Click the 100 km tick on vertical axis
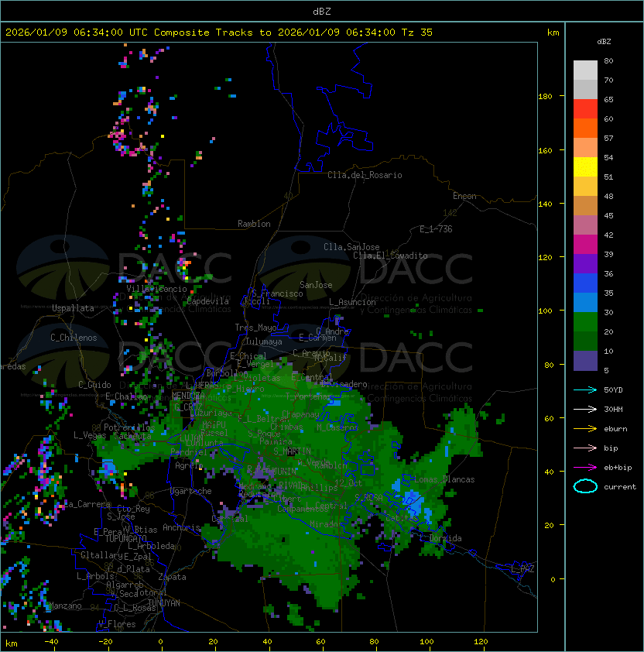644x652 pixels. pyautogui.click(x=545, y=311)
